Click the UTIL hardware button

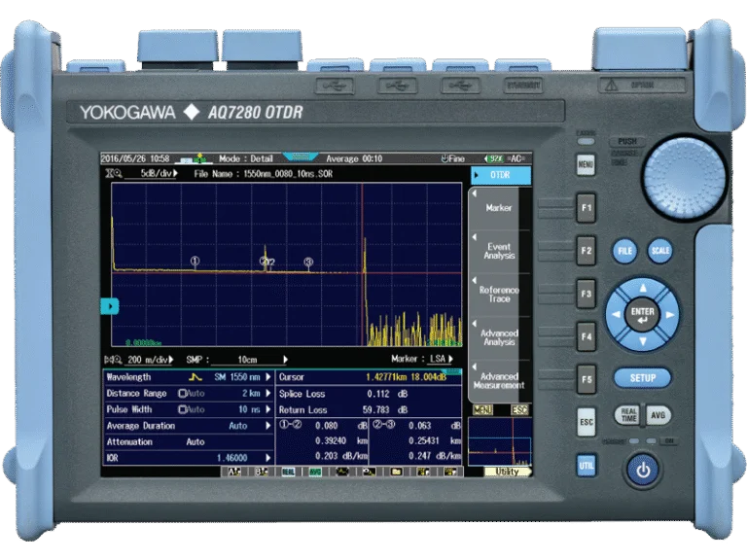coord(586,466)
